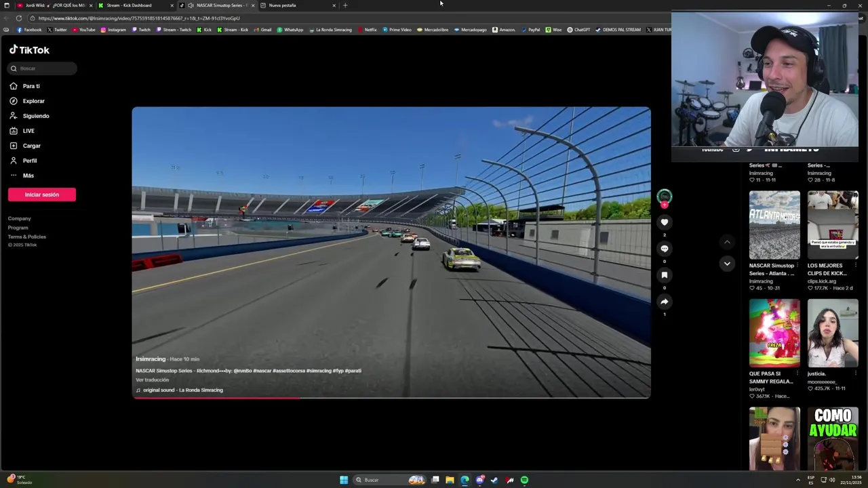
Task: Open the 'LOS MEJORES CLIPS DE KICK' thumbnail
Action: click(833, 225)
